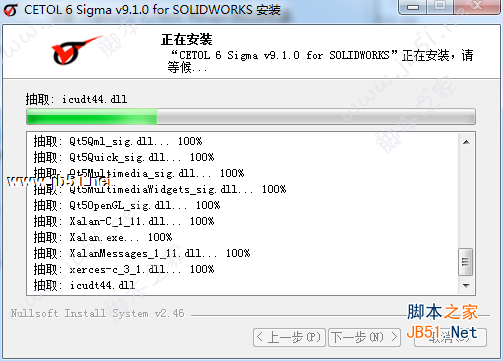
Task: Click the cancel button at bottom right
Action: click(450, 337)
